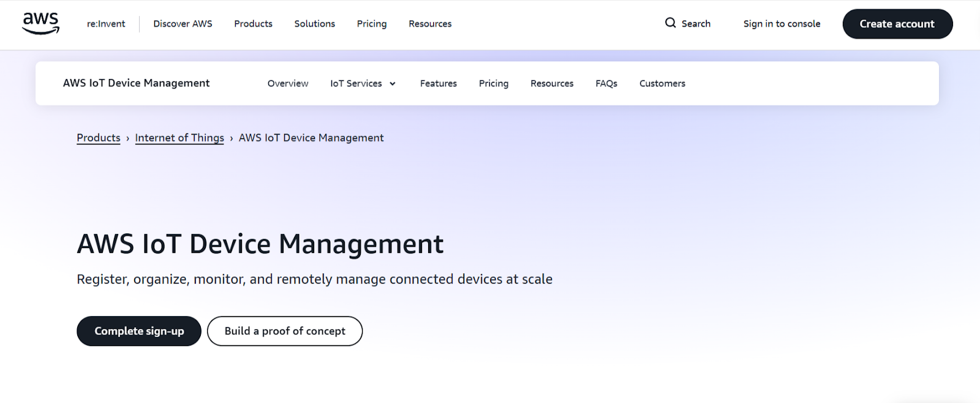Expand the IoT Services dropdown arrow
Screen dimensions: 980x403
tap(393, 84)
